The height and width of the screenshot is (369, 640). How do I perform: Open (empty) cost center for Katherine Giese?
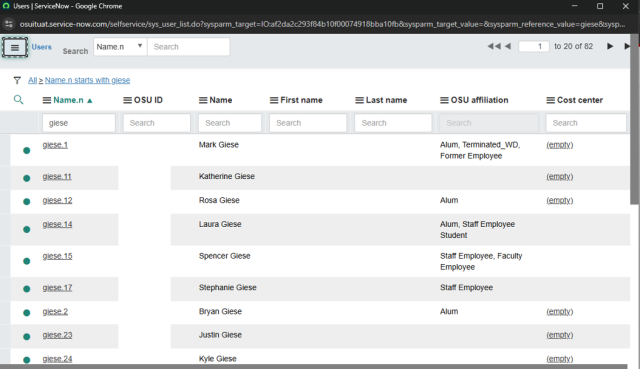pos(560,177)
